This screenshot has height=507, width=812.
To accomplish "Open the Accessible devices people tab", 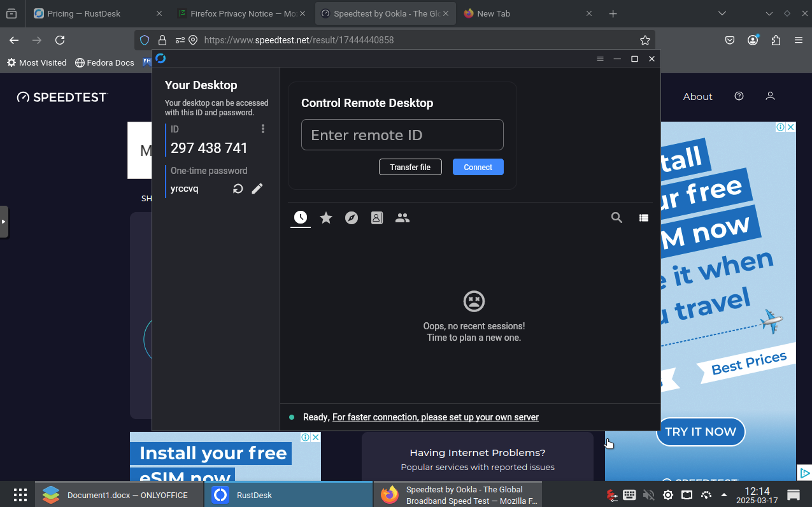I will (402, 218).
